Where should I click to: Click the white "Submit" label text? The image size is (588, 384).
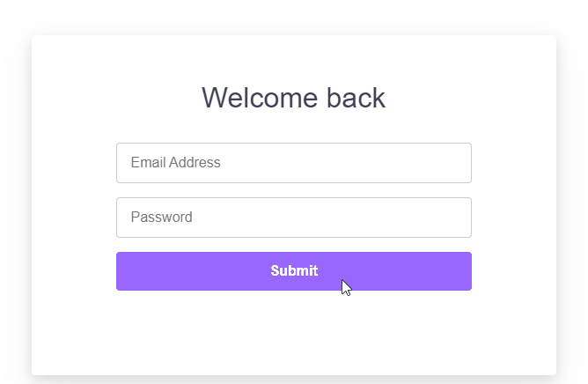294,271
